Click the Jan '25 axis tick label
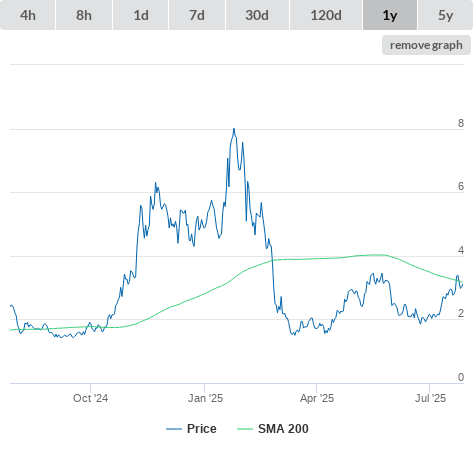This screenshot has width=474, height=455. 205,398
